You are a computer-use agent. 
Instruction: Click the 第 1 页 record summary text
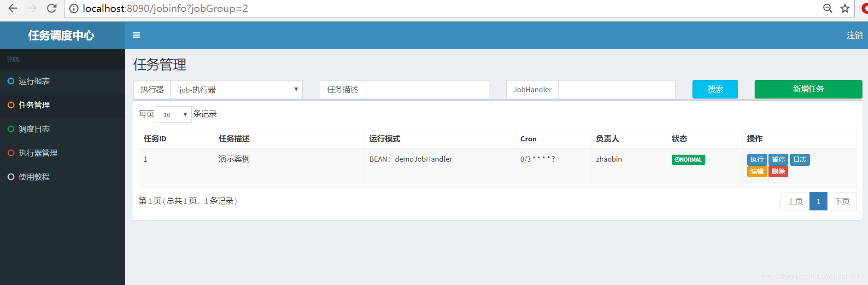pyautogui.click(x=188, y=201)
